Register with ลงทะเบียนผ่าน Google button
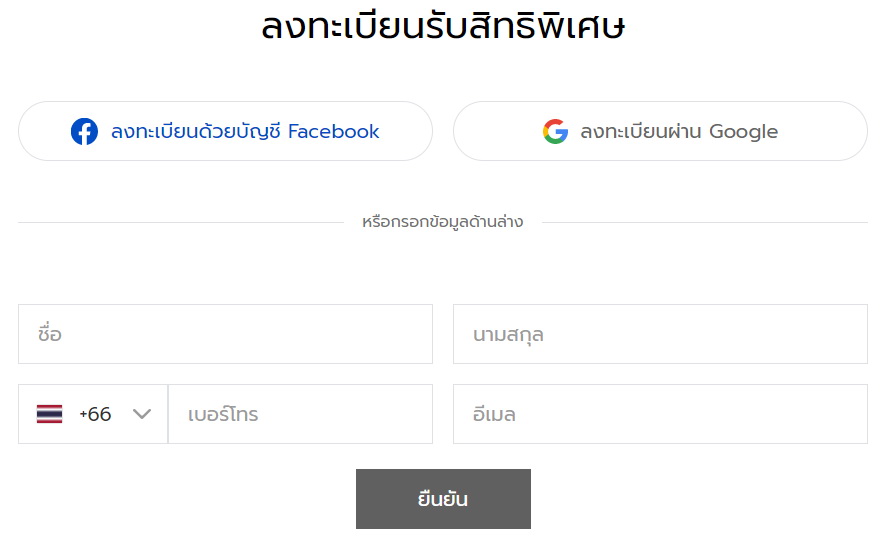The height and width of the screenshot is (545, 886). (x=660, y=131)
